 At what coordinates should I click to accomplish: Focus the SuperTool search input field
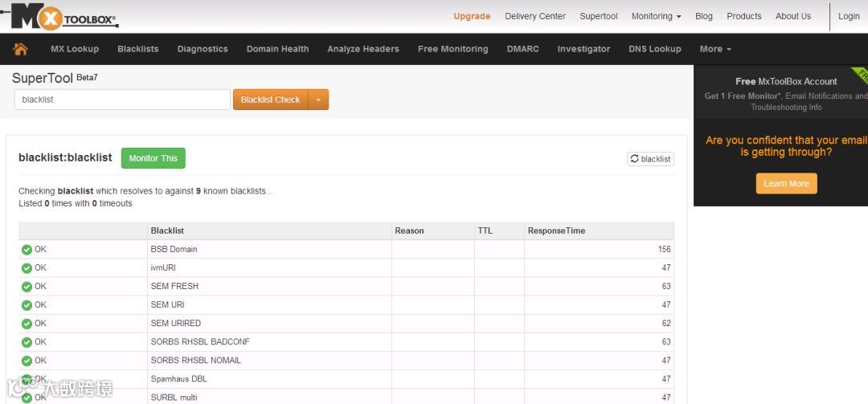click(x=122, y=100)
